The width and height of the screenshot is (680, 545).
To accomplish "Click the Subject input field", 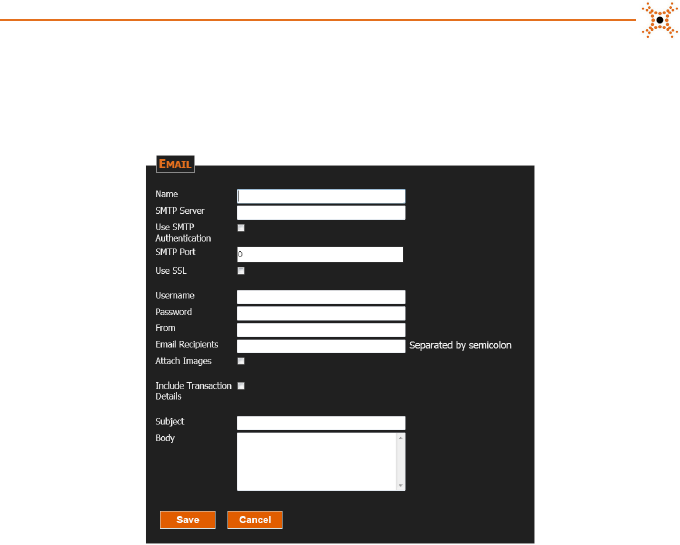I will tap(321, 423).
